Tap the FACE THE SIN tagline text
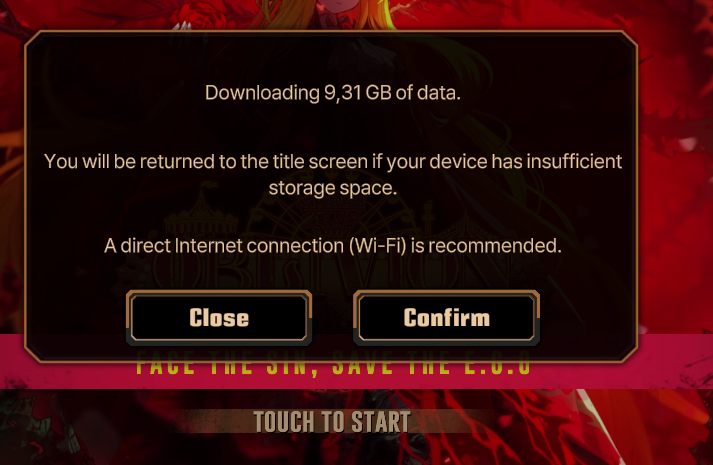The width and height of the screenshot is (713, 465). (333, 366)
